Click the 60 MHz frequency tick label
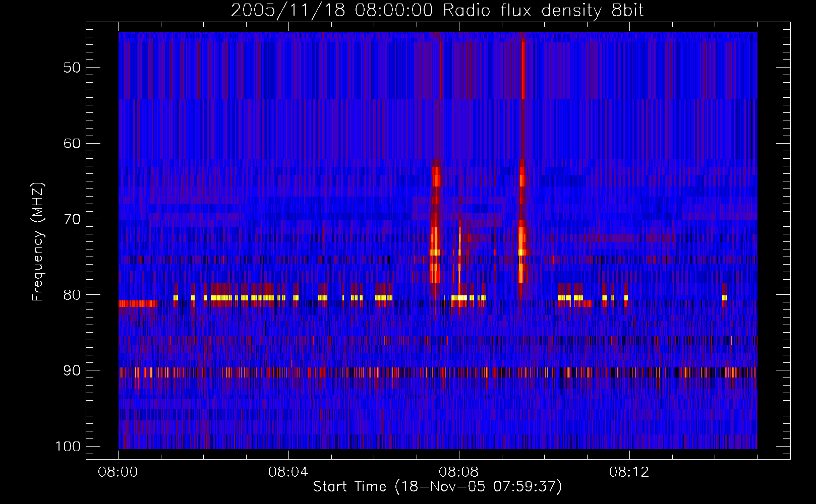 72,143
